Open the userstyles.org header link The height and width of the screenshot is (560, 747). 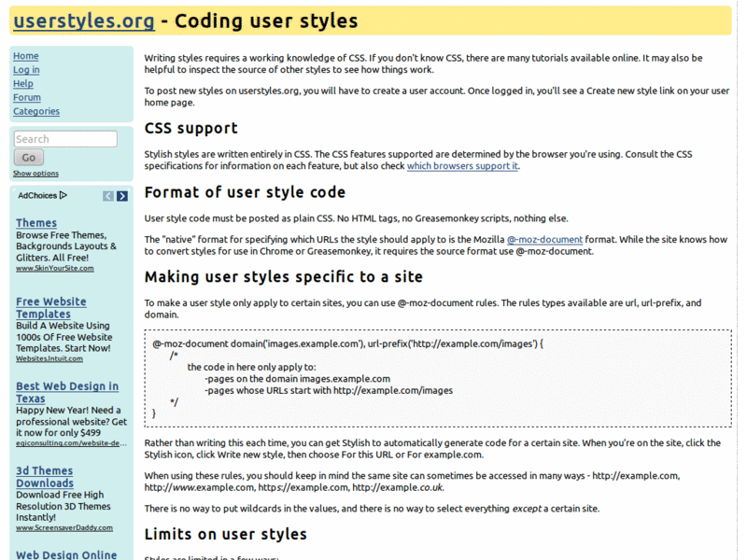pyautogui.click(x=84, y=21)
